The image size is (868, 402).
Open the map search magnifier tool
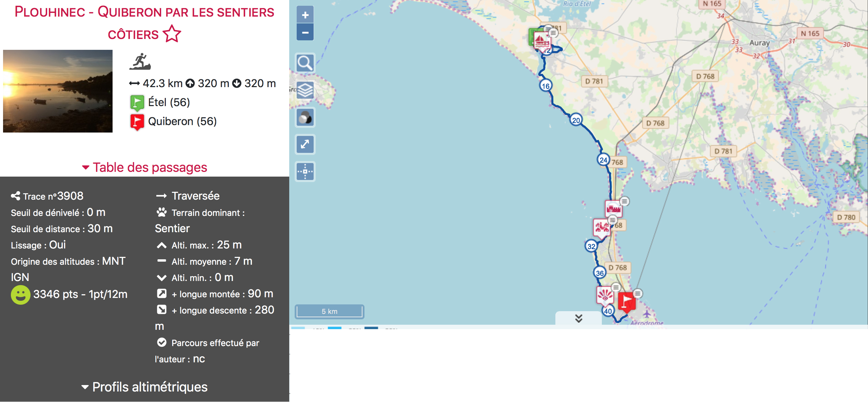305,63
